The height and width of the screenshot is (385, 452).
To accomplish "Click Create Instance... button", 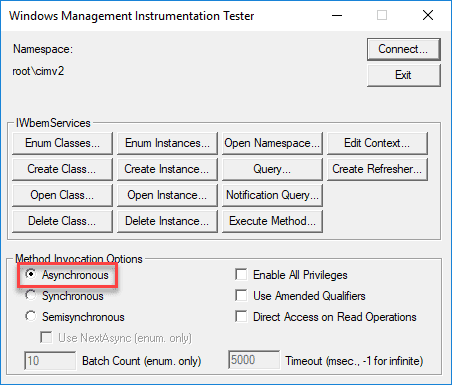I will pyautogui.click(x=167, y=169).
